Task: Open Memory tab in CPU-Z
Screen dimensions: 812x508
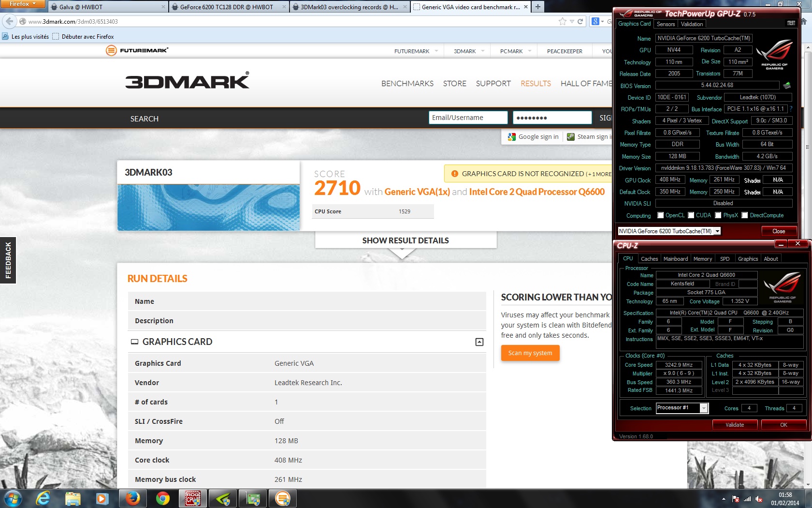Action: click(702, 259)
